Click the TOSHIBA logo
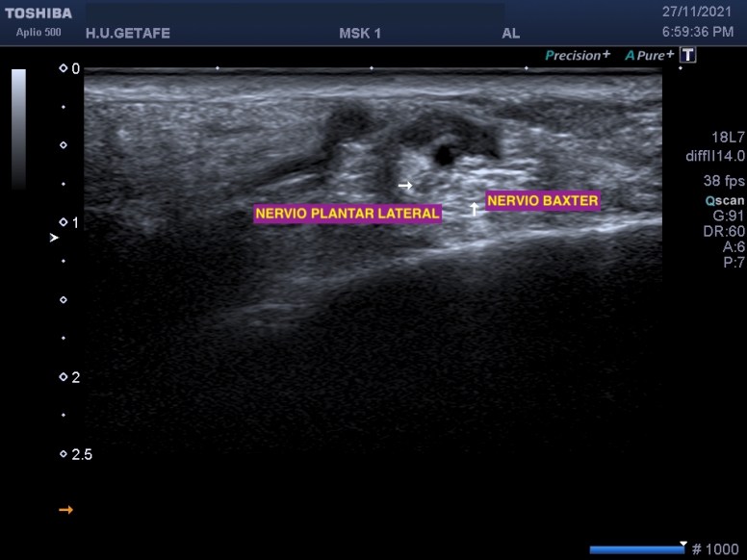 tap(39, 13)
